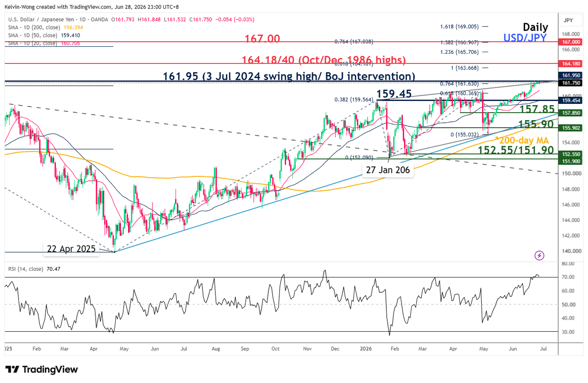This screenshot has height=383, width=588.
Task: Click the blue USD/JPY heading
Action: [525, 38]
